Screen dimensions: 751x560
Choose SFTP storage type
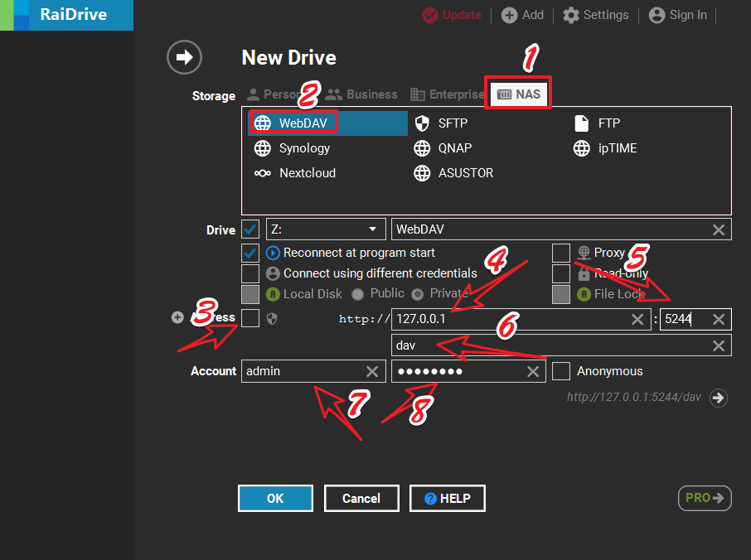coord(441,123)
